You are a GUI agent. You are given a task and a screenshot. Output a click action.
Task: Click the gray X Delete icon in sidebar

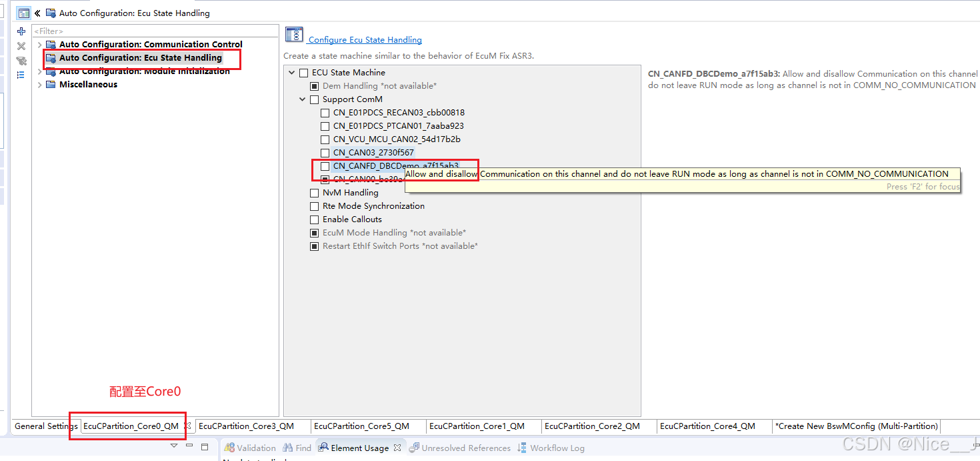21,46
